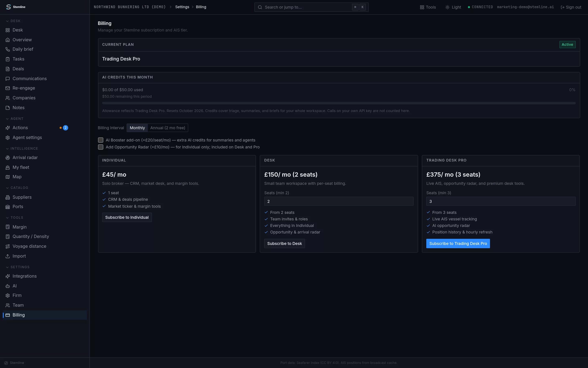
Task: Collapse the TOOLS sidebar section
Action: coord(14,218)
